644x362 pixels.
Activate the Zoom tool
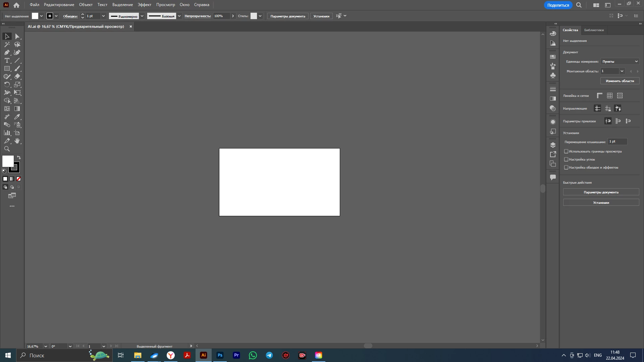tap(7, 149)
